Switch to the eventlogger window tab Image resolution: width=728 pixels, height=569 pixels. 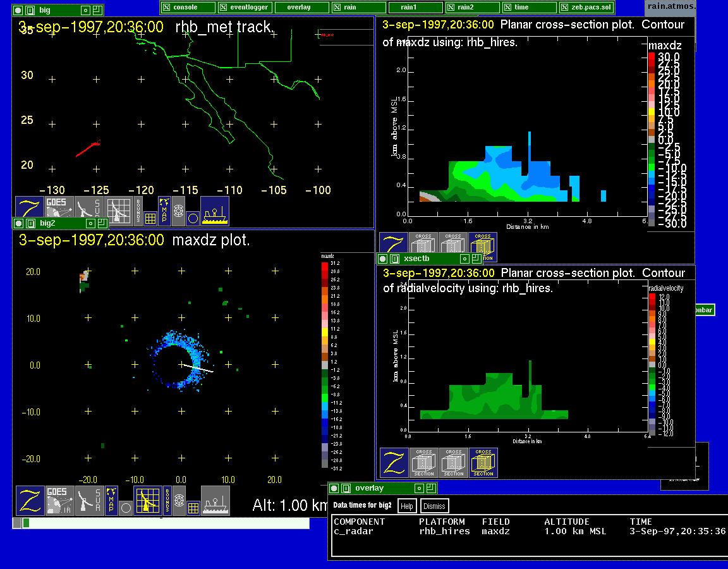point(245,7)
